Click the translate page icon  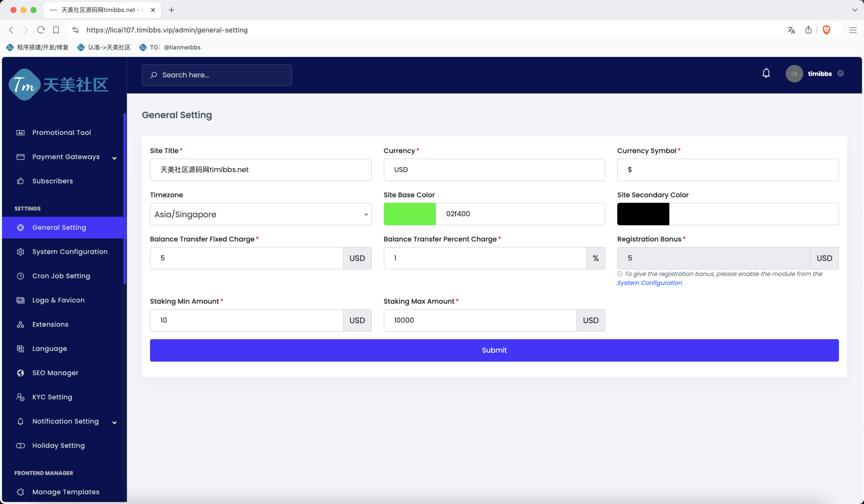pos(791,30)
